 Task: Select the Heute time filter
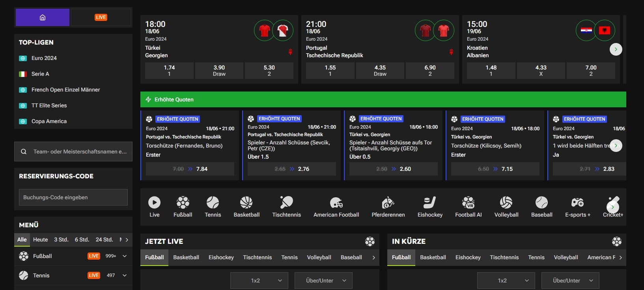pyautogui.click(x=40, y=239)
